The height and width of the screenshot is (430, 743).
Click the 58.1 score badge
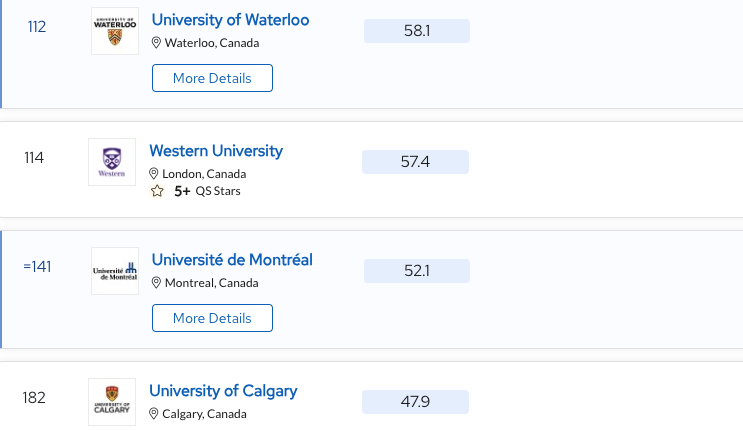pos(417,31)
